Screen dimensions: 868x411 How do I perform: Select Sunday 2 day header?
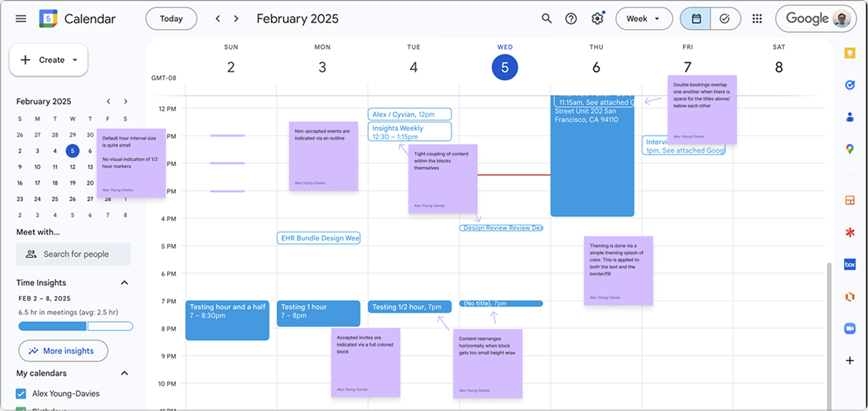231,67
